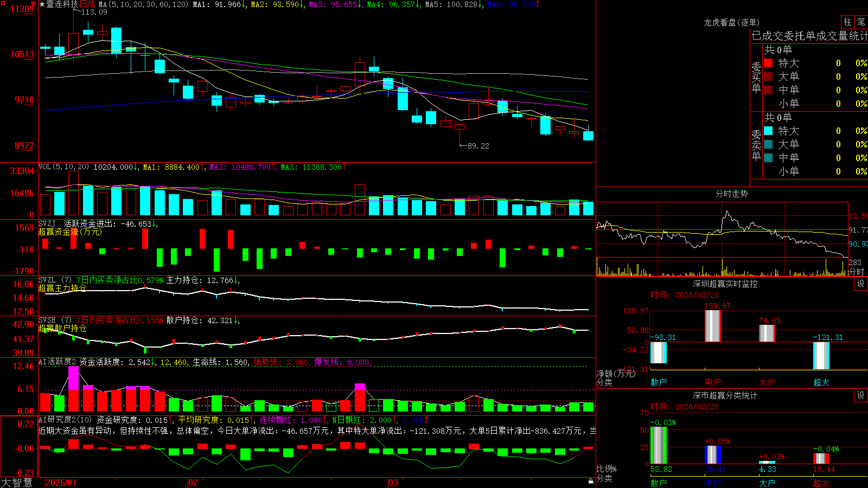Click the 小单 row under 委卖单
Image resolution: width=868 pixels, height=488 pixels.
815,171
